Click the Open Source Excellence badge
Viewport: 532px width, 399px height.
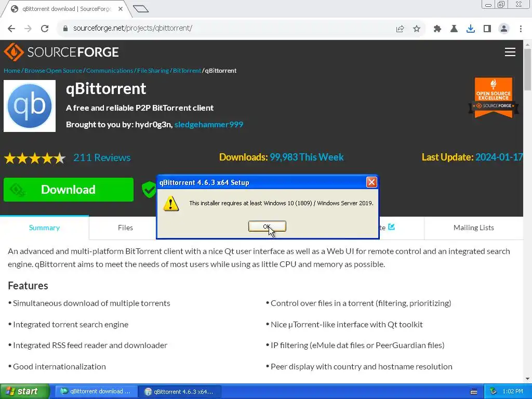tap(494, 98)
